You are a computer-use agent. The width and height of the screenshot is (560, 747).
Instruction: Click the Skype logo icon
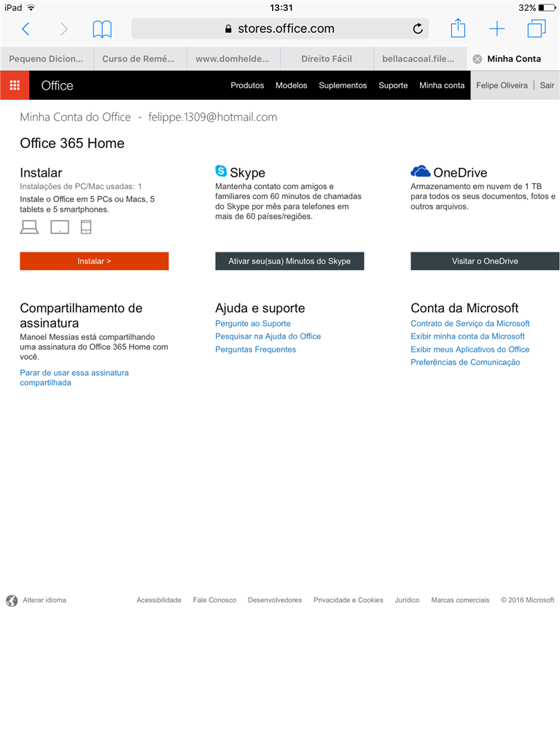[221, 171]
